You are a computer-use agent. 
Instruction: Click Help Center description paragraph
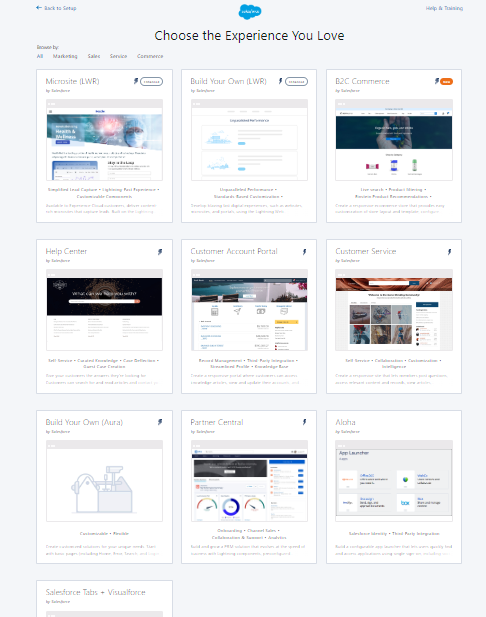click(x=102, y=379)
